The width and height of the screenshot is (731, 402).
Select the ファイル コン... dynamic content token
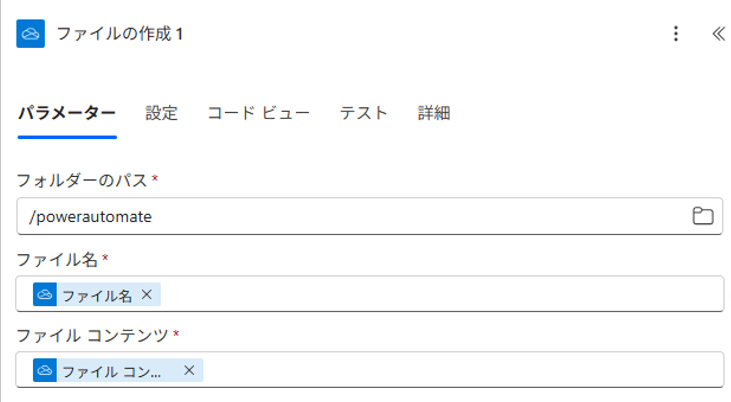click(112, 371)
